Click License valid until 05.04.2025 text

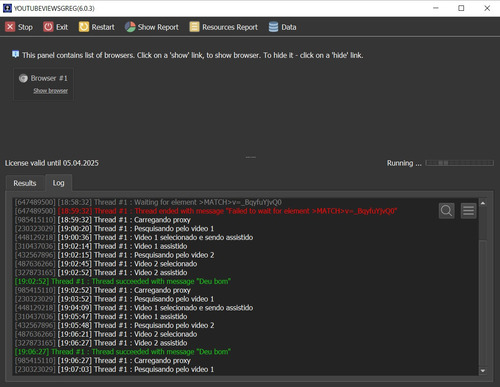coord(52,163)
